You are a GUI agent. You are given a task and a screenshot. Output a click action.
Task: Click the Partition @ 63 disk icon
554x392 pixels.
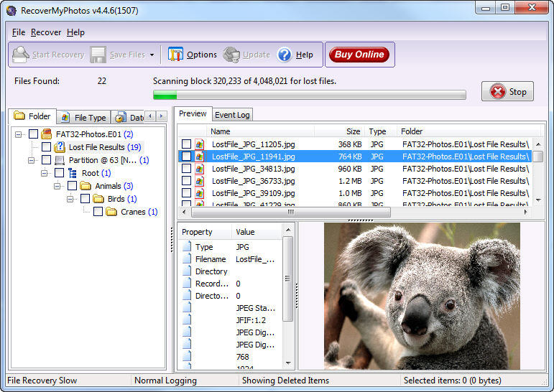click(x=60, y=160)
